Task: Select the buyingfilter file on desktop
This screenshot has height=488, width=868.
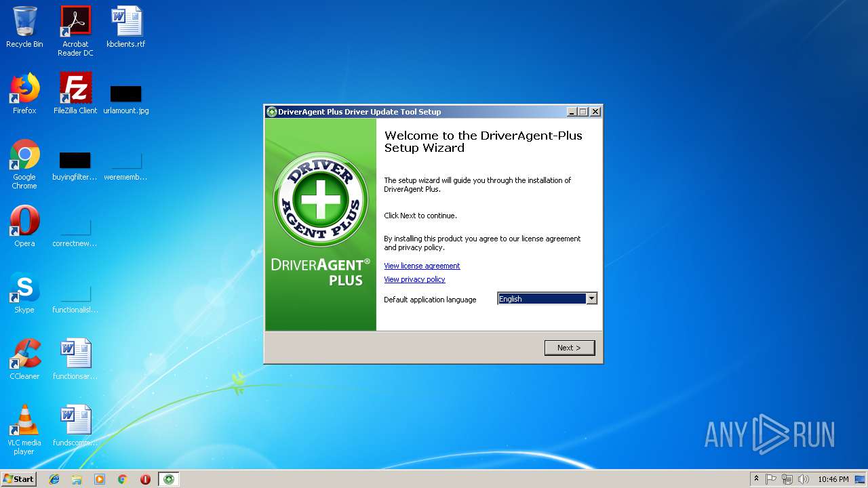Action: [x=75, y=166]
